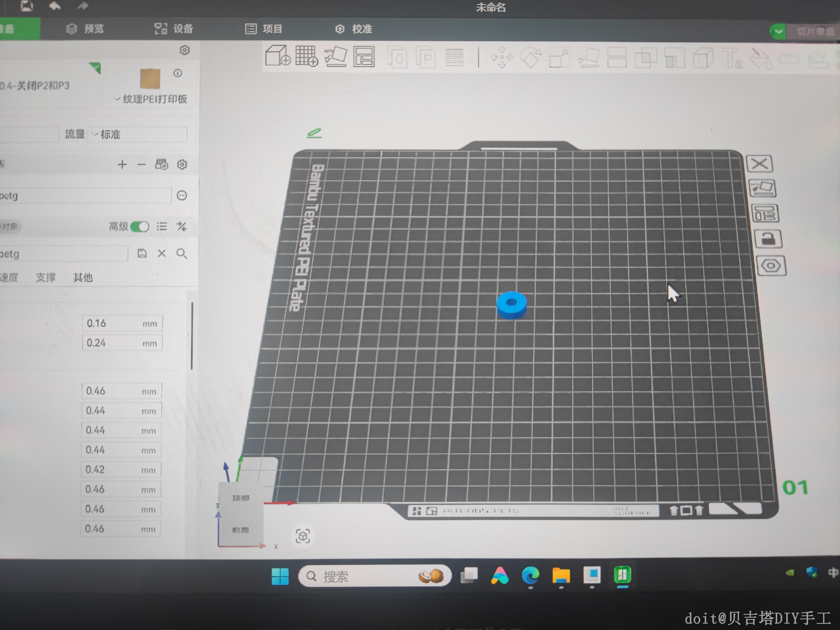Save the petg process preset
This screenshot has height=630, width=840.
[142, 253]
